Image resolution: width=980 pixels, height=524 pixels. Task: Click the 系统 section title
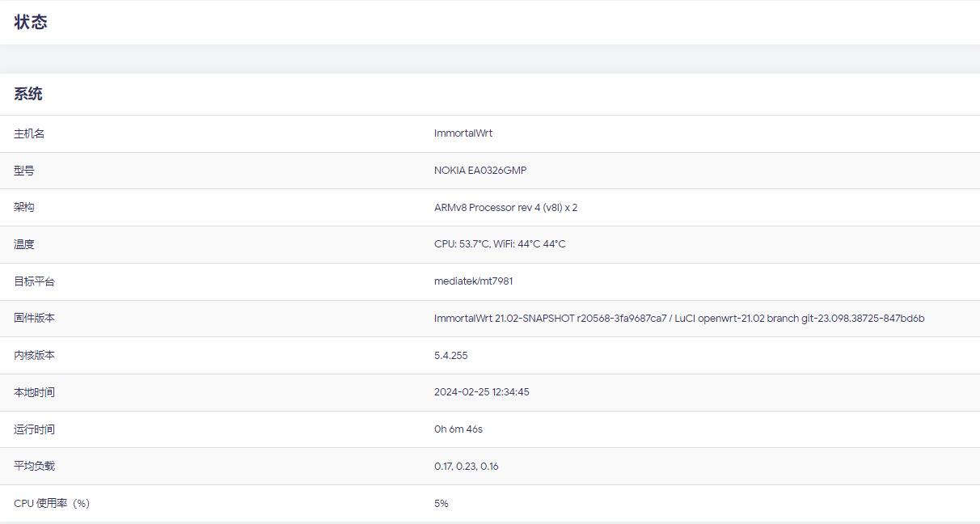pos(28,94)
